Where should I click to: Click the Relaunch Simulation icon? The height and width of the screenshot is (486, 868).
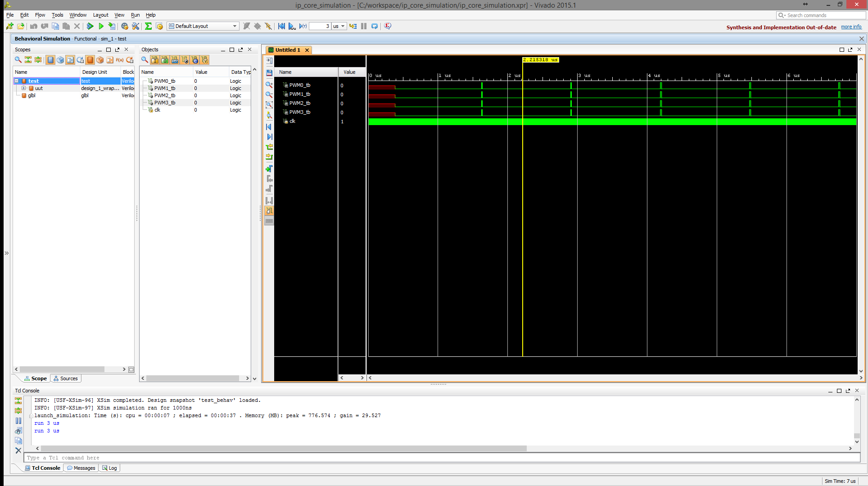click(374, 26)
